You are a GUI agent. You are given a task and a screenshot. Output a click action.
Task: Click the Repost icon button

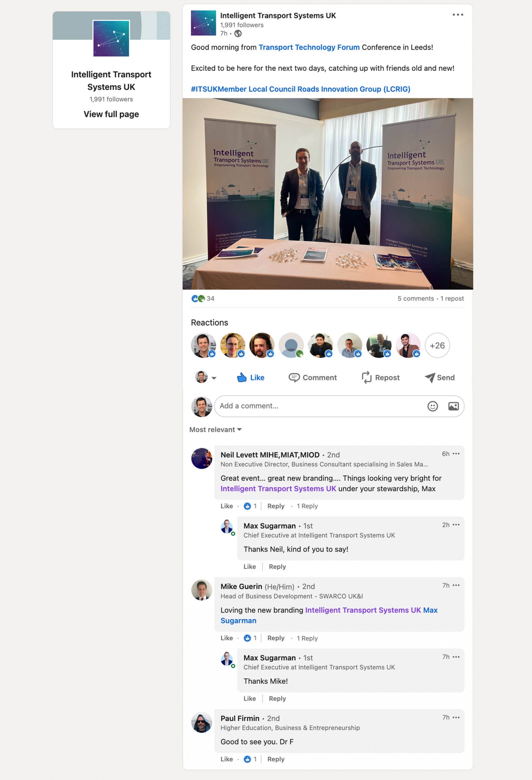pos(366,377)
